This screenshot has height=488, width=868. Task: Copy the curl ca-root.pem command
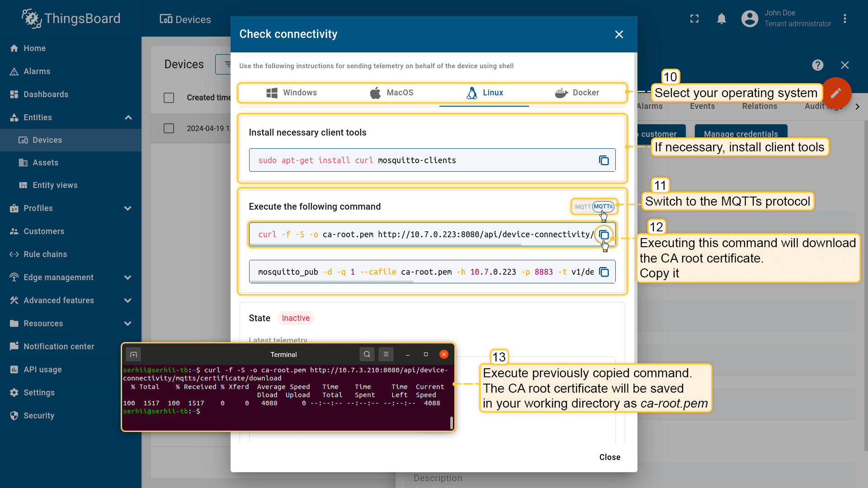pyautogui.click(x=604, y=235)
